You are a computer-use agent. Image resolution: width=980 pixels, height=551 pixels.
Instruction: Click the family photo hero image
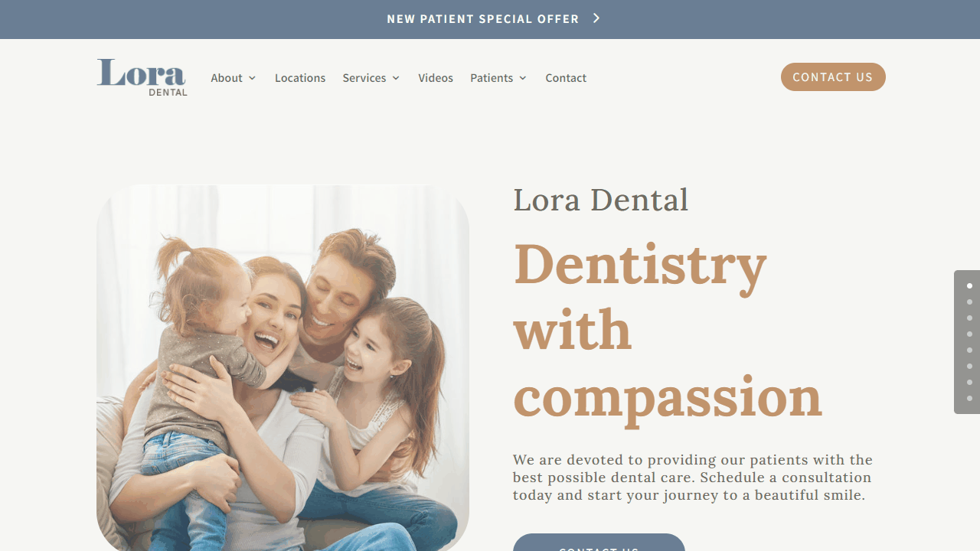point(283,367)
